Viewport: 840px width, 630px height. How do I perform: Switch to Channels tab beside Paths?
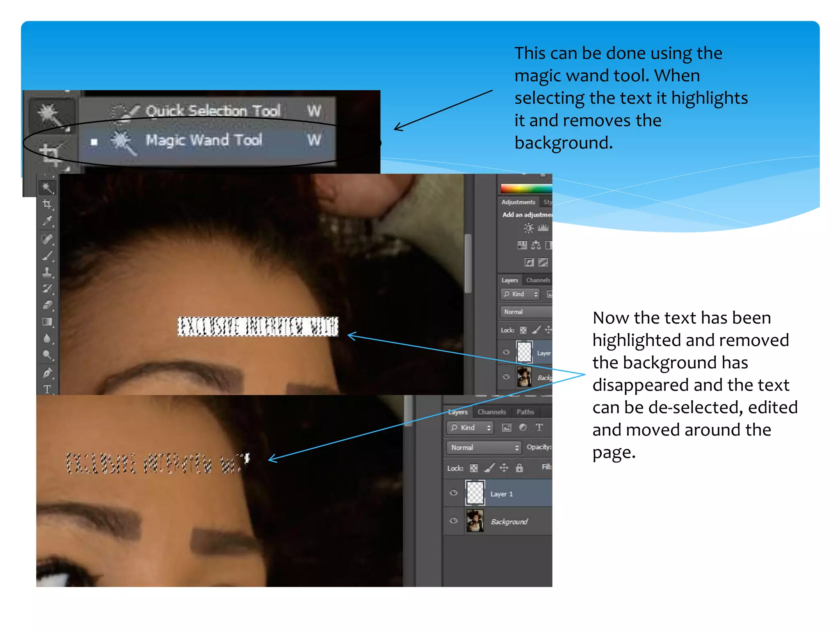tap(492, 412)
